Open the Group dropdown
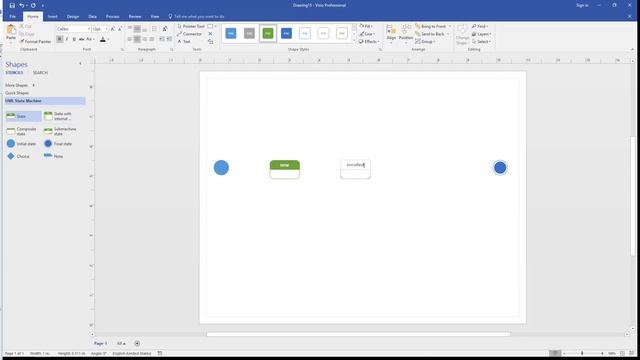Image resolution: width=640 pixels, height=360 pixels. tap(425, 42)
